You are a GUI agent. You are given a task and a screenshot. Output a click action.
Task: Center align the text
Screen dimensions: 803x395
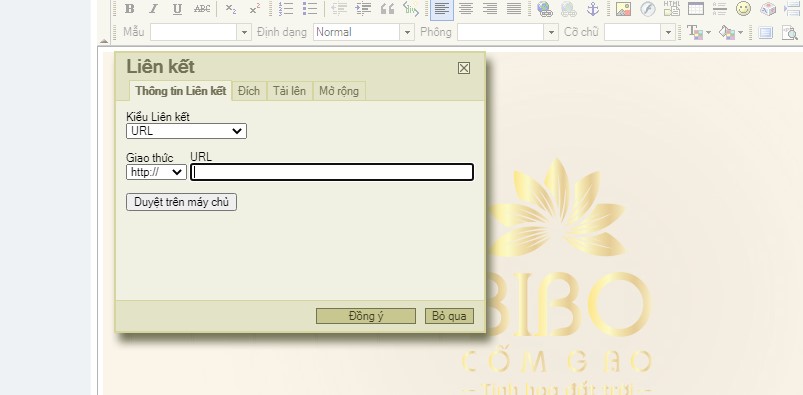click(466, 9)
